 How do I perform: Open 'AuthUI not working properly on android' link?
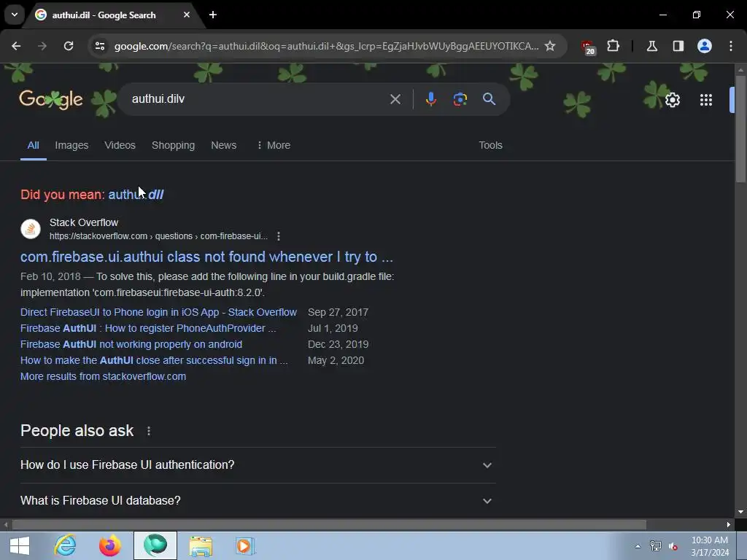131,344
